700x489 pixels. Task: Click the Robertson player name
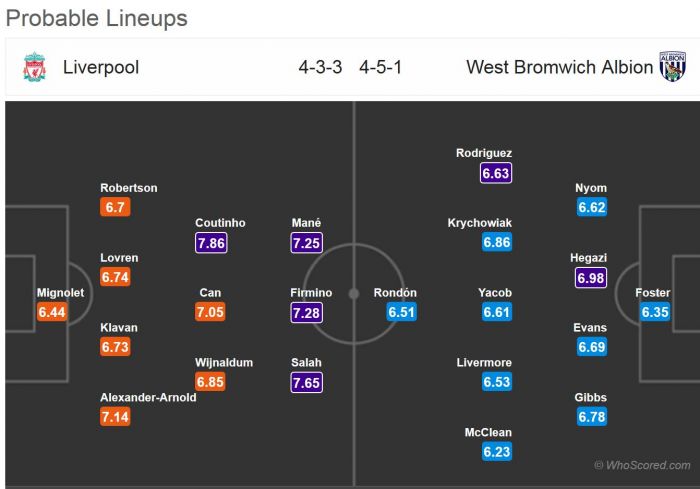click(x=129, y=188)
